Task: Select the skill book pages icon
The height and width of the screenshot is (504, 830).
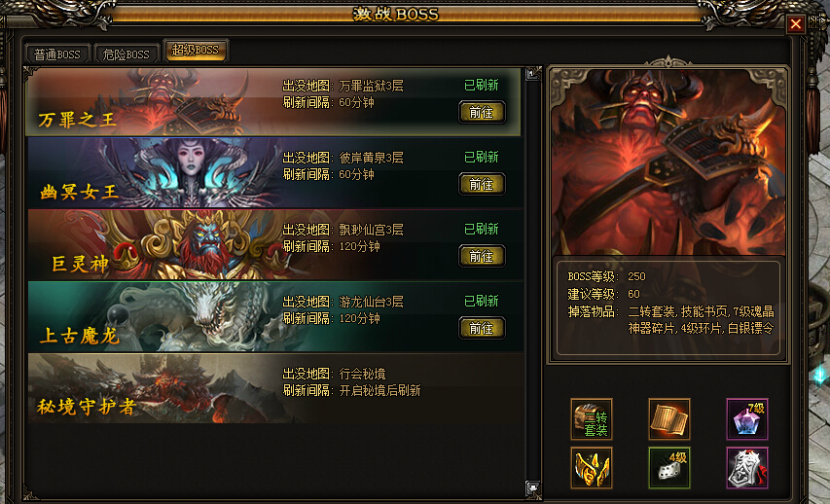Action: click(x=669, y=419)
